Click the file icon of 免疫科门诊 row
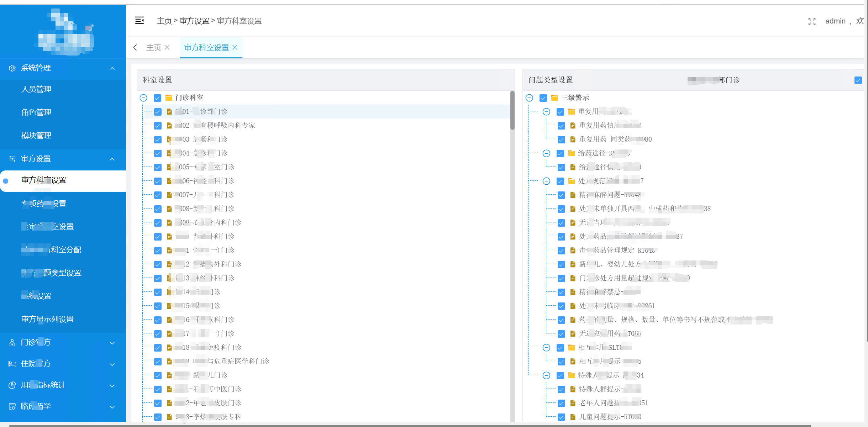The image size is (868, 427). click(x=169, y=348)
